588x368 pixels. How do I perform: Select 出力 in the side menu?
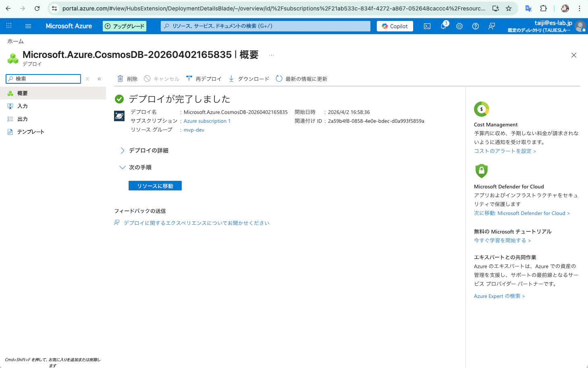pyautogui.click(x=53, y=119)
